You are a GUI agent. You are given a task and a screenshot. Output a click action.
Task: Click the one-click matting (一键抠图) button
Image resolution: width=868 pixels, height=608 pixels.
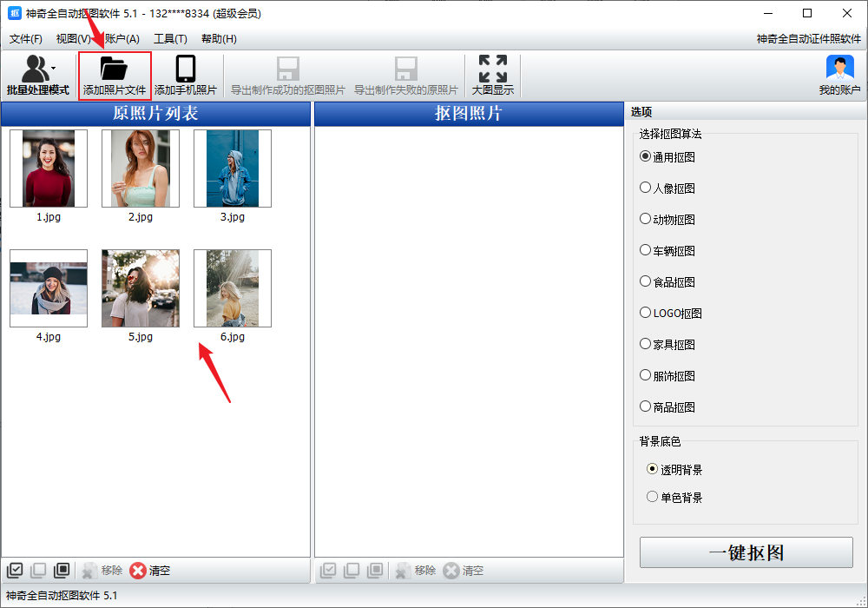tap(746, 553)
